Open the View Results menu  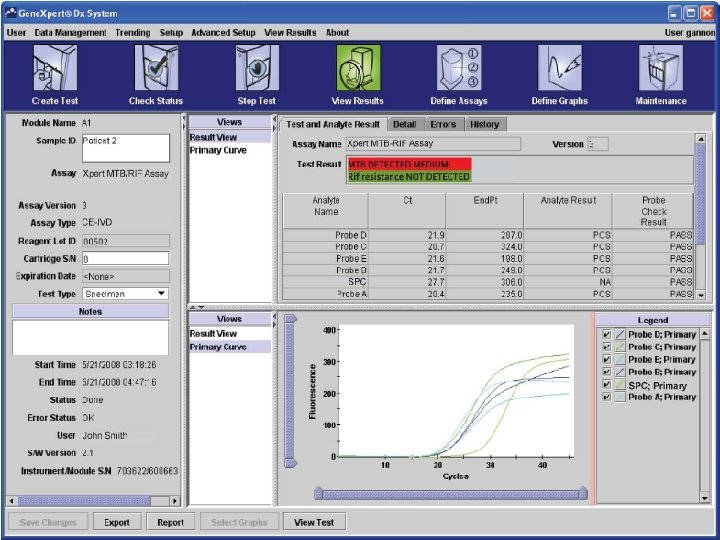[290, 33]
